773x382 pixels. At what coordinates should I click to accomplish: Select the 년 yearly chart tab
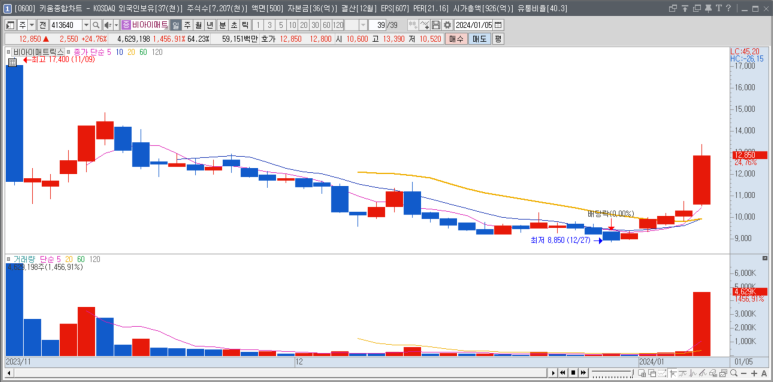pos(210,25)
